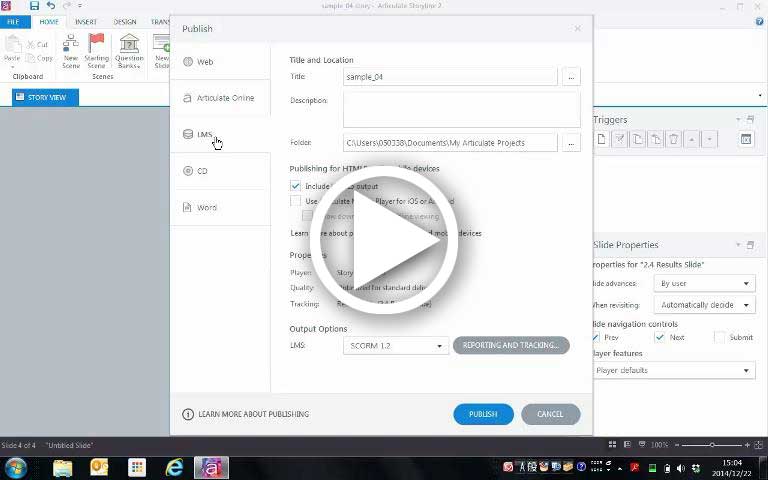
Task: Switch to the HOME ribbon tab
Action: tap(49, 22)
